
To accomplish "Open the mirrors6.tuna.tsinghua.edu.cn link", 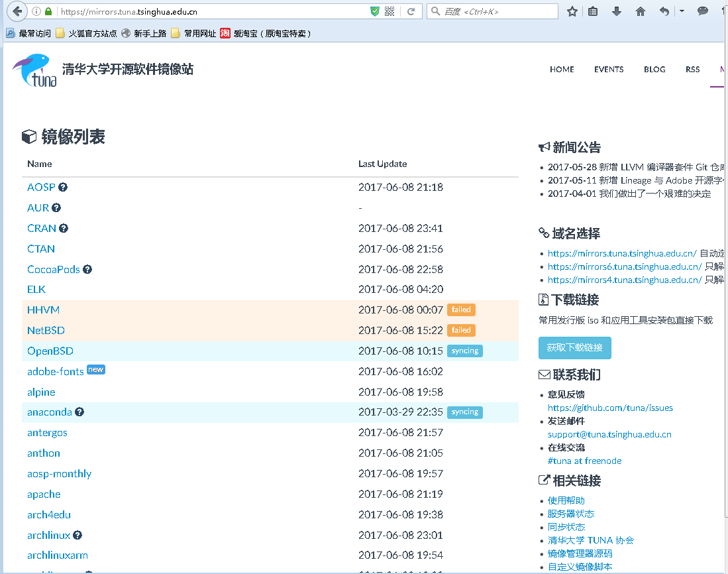I will pyautogui.click(x=625, y=266).
